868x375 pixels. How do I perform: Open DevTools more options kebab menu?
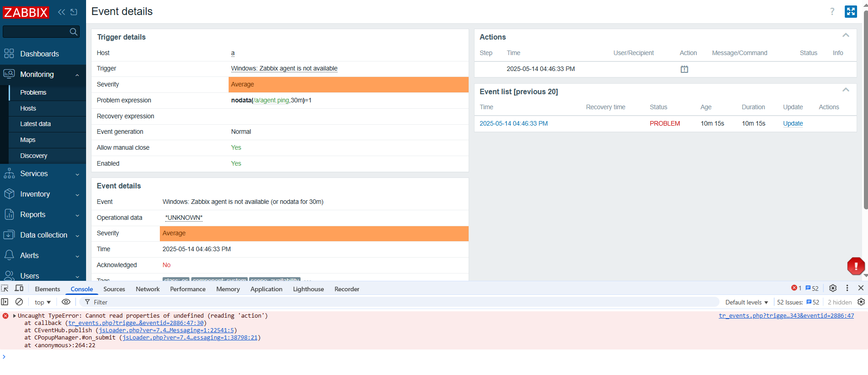point(847,288)
